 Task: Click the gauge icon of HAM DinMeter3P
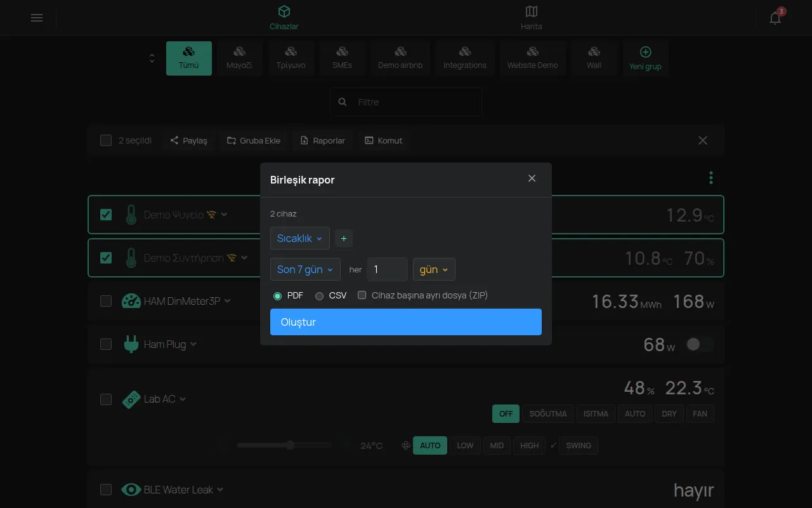(x=131, y=301)
